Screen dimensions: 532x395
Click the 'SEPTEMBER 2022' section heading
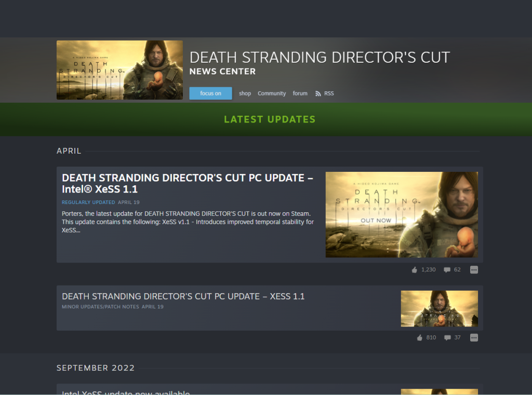point(96,368)
